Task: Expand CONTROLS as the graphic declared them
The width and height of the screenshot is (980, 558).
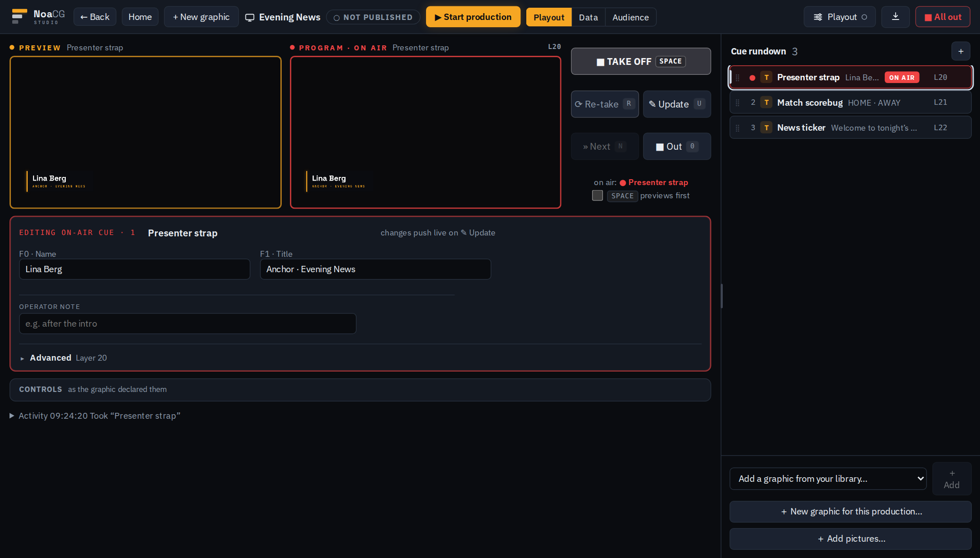Action: pos(360,390)
